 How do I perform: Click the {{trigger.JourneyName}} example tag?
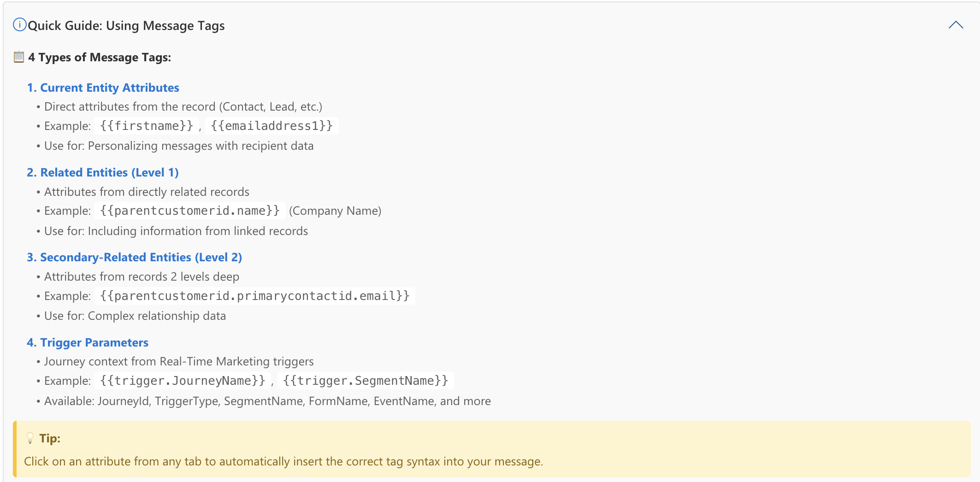pos(183,381)
